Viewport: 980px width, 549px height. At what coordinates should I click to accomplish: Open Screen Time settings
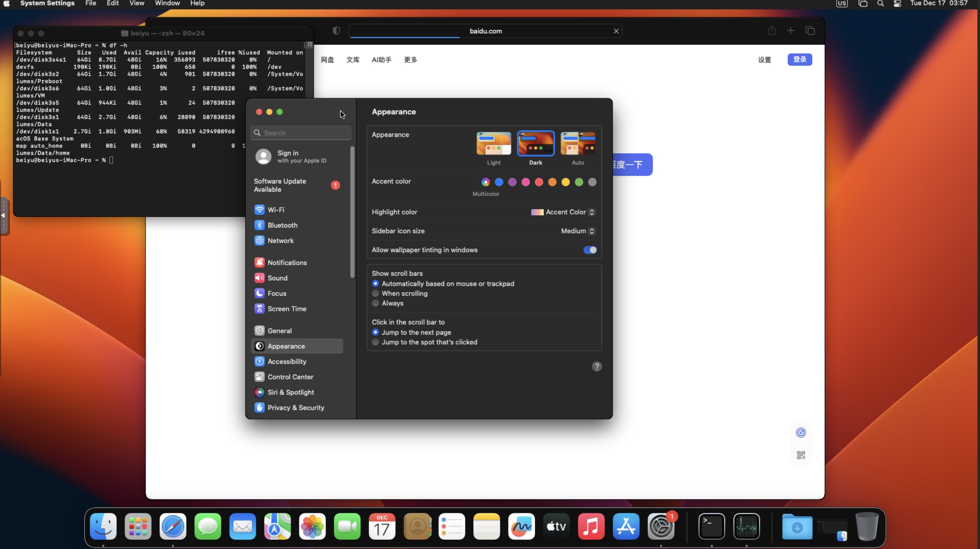tap(297, 309)
